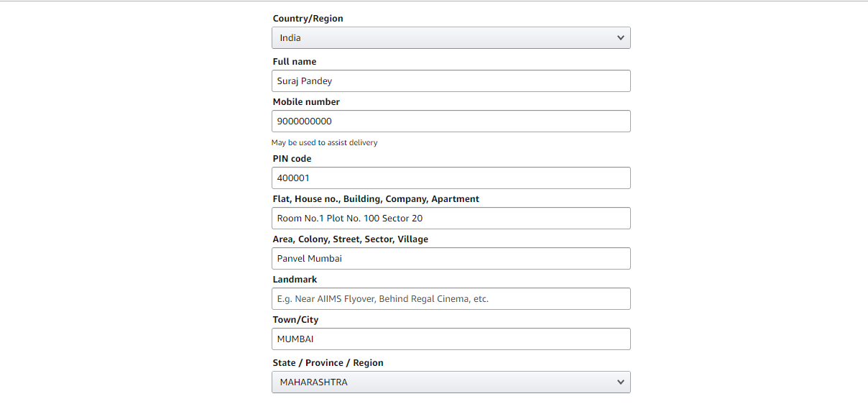Focus the empty Landmark input field
The width and height of the screenshot is (868, 404).
[451, 299]
